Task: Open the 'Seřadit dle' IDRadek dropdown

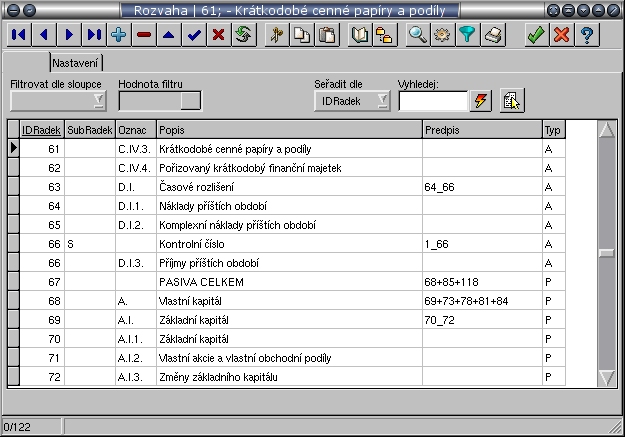Action: pyautogui.click(x=351, y=101)
